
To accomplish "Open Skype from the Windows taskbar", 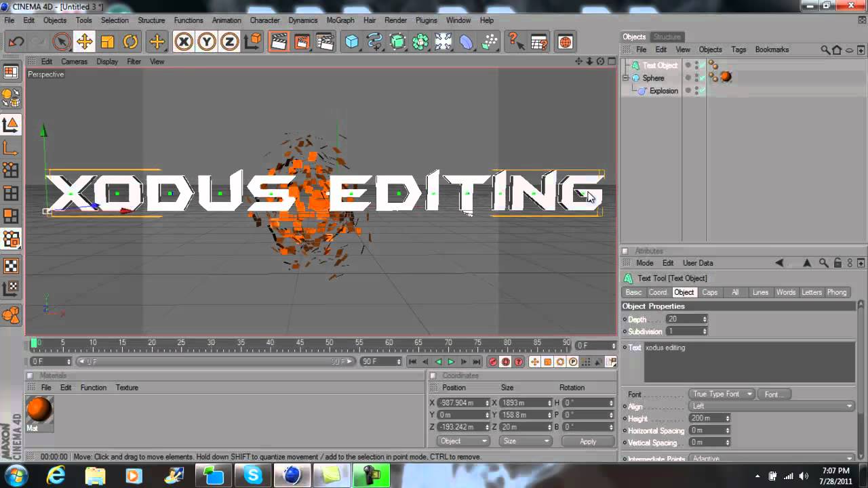I will pos(254,475).
